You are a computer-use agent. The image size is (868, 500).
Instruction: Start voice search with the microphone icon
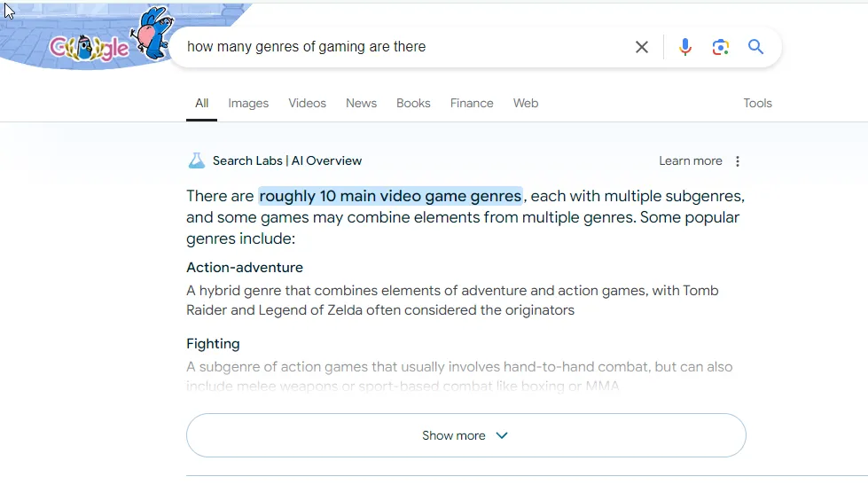point(685,47)
